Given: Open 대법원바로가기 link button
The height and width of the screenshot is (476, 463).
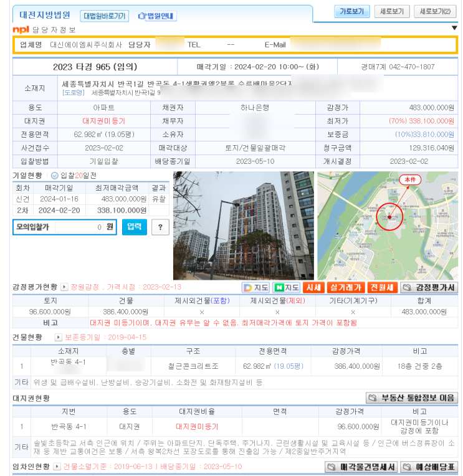Looking at the screenshot, I should coord(105,16).
